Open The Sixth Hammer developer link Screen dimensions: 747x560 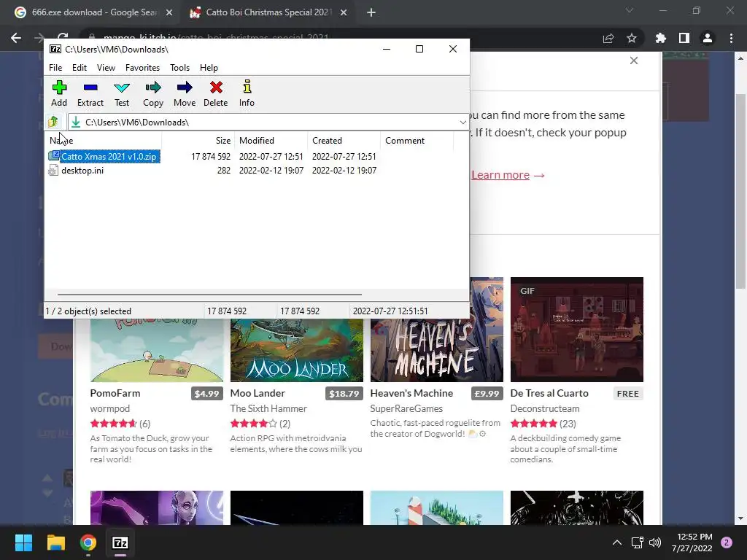tap(268, 408)
